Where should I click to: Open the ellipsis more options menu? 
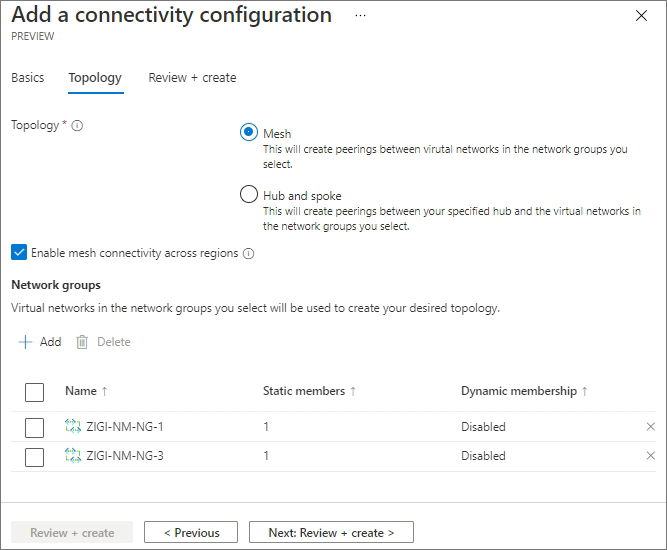click(x=360, y=16)
